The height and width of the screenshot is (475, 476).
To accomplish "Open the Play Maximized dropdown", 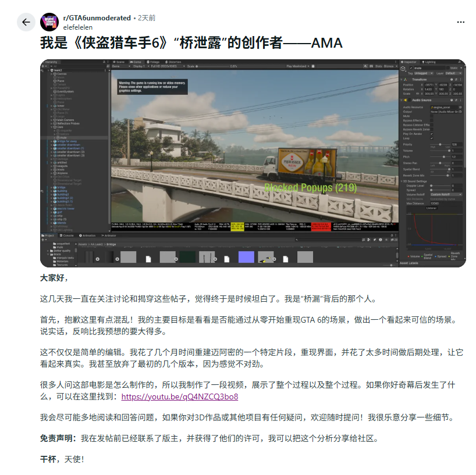I will (x=298, y=66).
